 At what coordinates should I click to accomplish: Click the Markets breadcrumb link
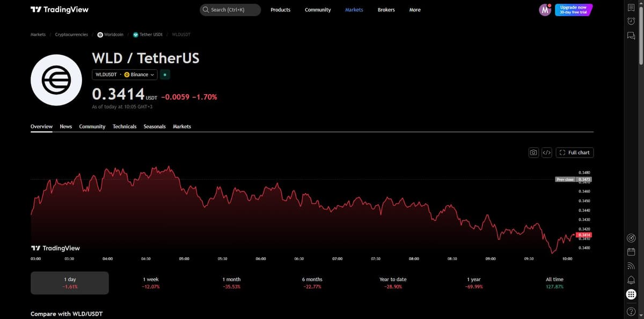pos(38,34)
